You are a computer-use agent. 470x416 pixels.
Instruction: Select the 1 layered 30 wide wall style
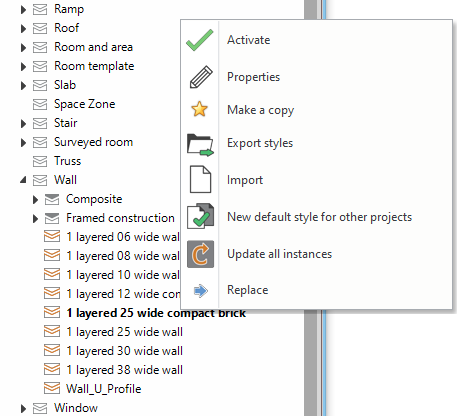coord(124,351)
